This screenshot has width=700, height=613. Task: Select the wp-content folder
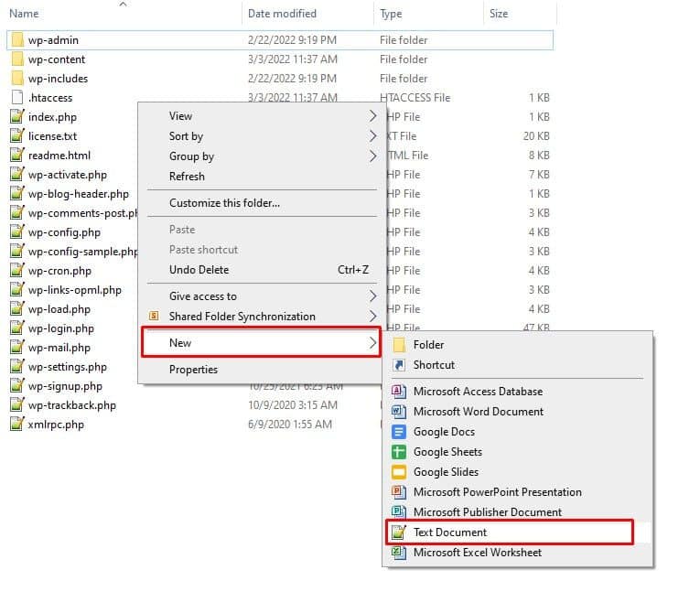(x=57, y=59)
